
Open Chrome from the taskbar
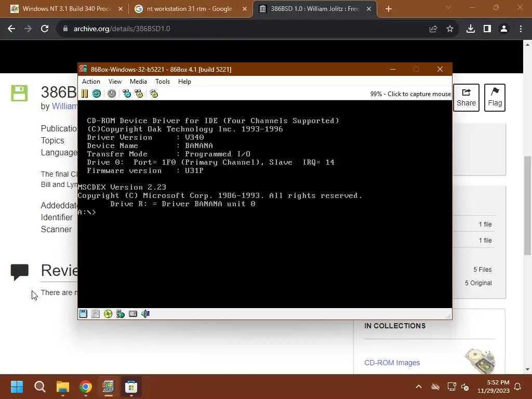pos(86,387)
